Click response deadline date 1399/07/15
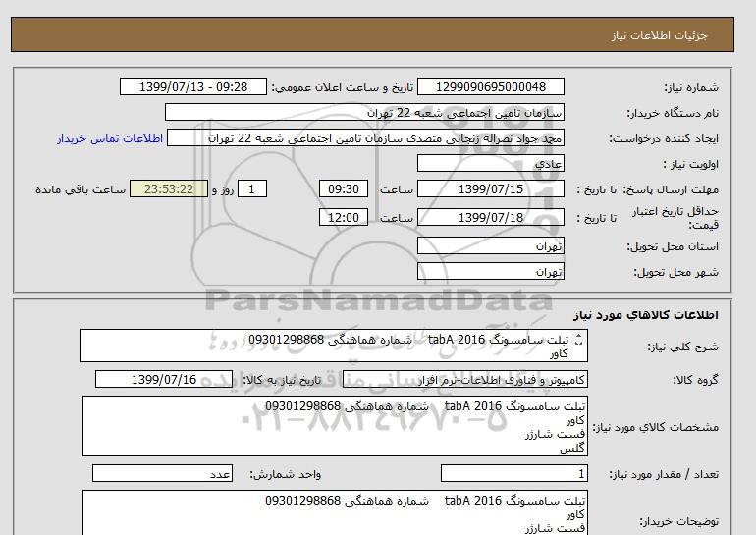This screenshot has height=535, width=756. 490,188
